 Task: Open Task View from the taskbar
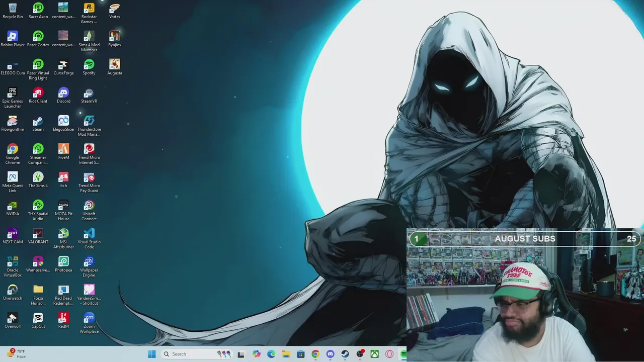241,354
